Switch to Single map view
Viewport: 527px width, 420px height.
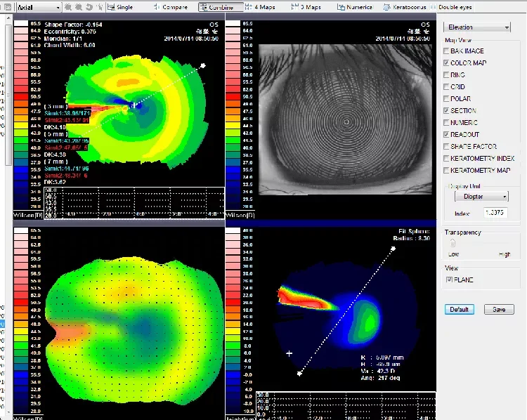tap(120, 7)
